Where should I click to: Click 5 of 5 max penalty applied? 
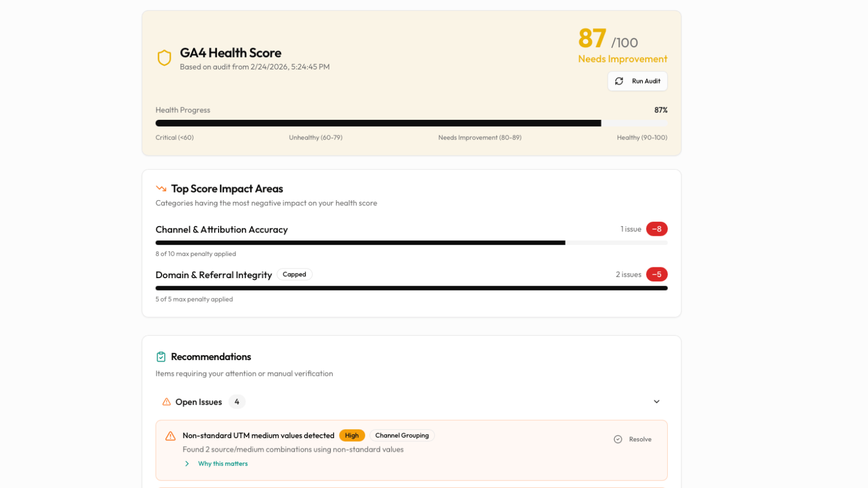194,299
